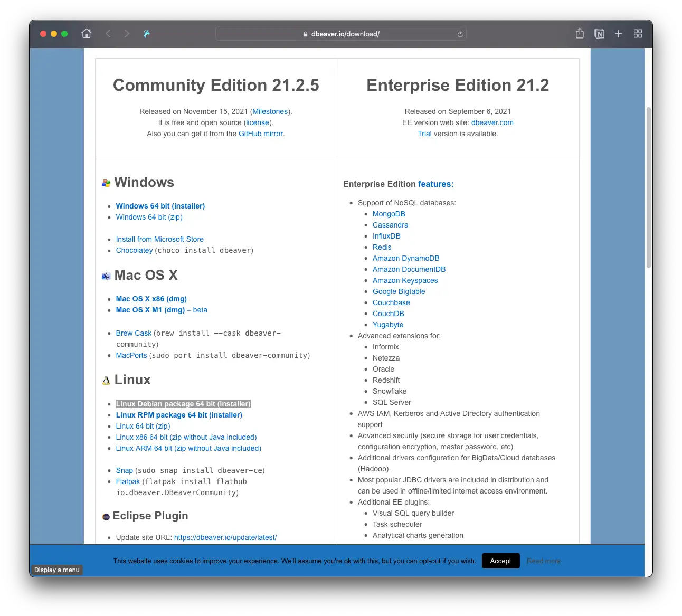Click the 'Task scheduler' list item
682x616 pixels.
click(x=397, y=524)
